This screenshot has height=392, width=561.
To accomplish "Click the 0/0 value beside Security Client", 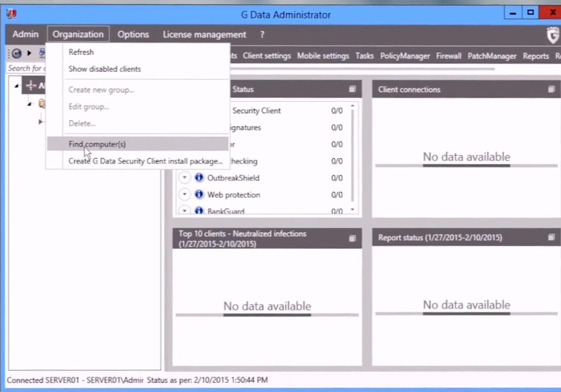I will pyautogui.click(x=336, y=110).
